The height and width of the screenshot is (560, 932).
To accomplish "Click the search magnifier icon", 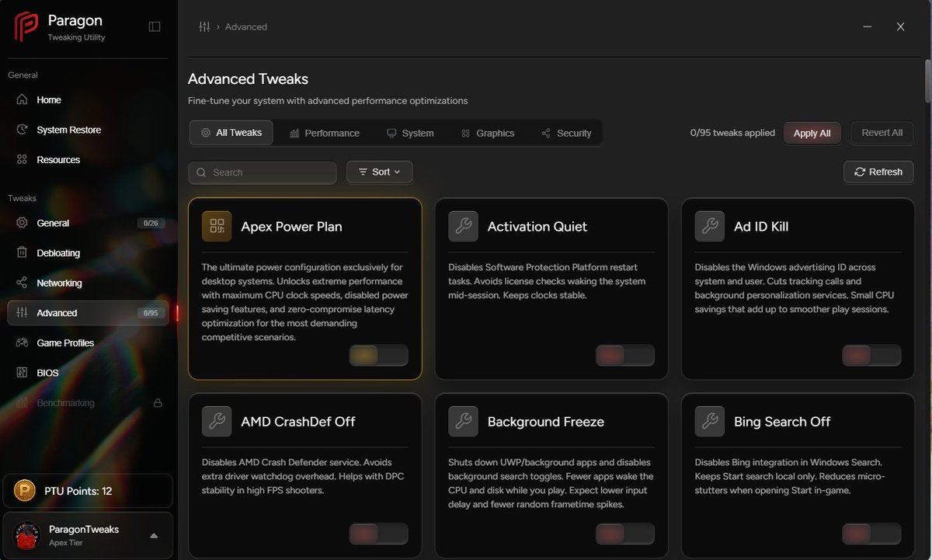I will point(202,172).
